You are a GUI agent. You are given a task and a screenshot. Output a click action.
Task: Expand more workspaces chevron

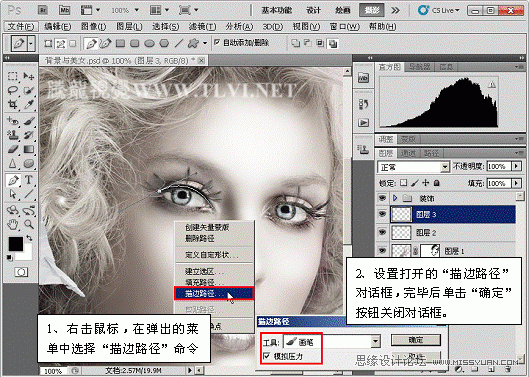click(395, 10)
